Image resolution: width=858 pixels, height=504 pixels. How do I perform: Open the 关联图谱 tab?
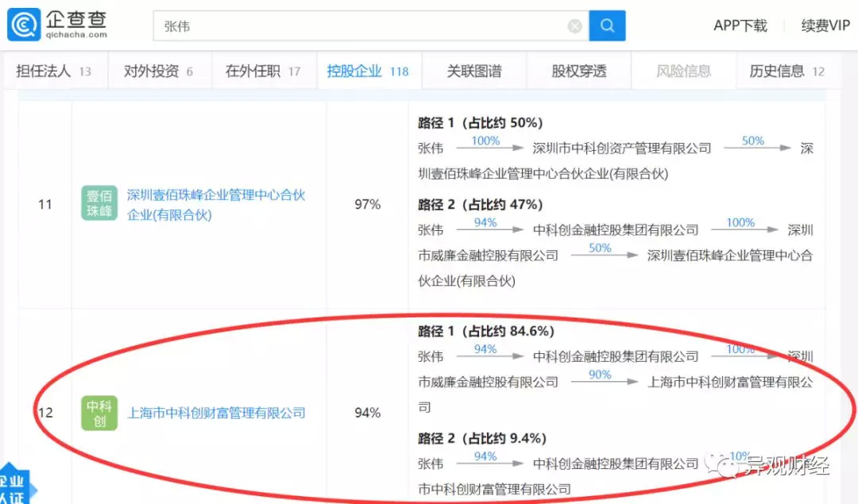(473, 71)
